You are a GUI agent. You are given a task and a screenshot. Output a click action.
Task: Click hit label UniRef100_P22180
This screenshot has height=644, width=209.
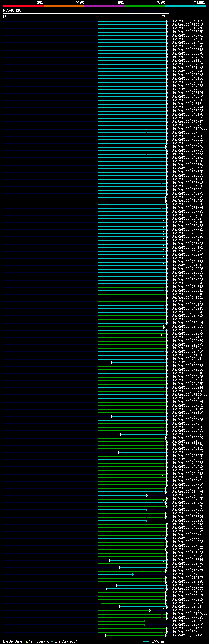click(187, 412)
